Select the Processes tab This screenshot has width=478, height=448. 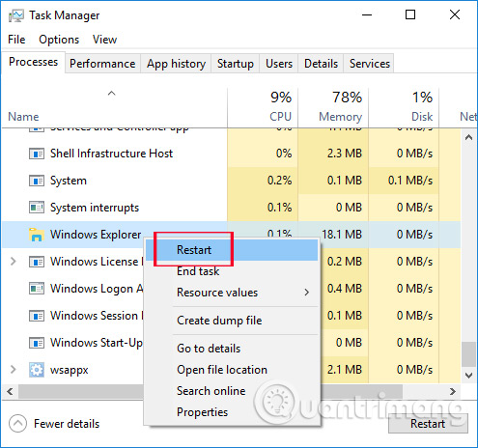tap(33, 62)
